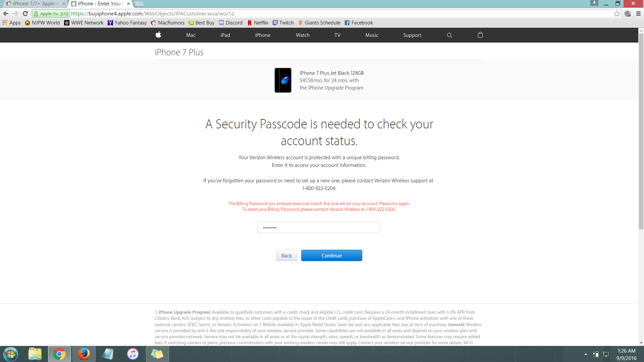Click scrollbar down arrow at bottom
The width and height of the screenshot is (644, 362).
pyautogui.click(x=641, y=343)
